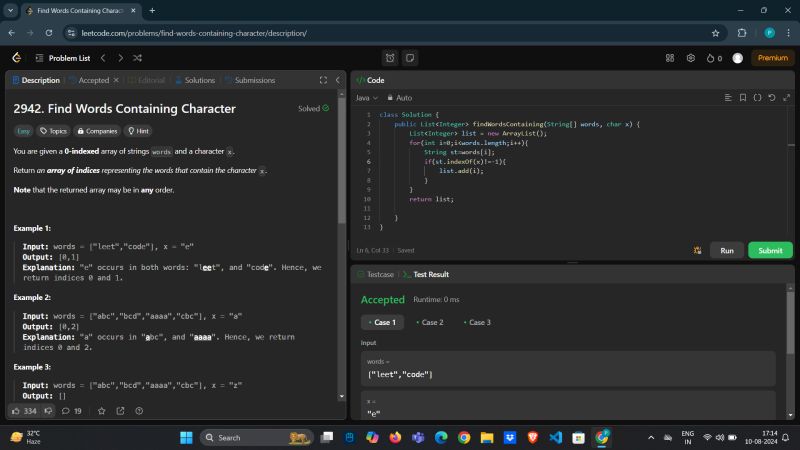Expand the Companies tag
This screenshot has height=450, width=800.
[97, 131]
